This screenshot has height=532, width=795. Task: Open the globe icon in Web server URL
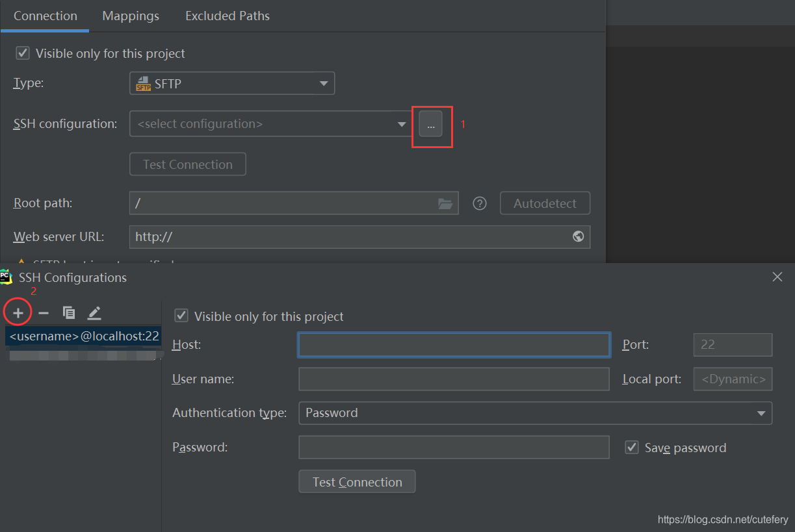pos(578,236)
